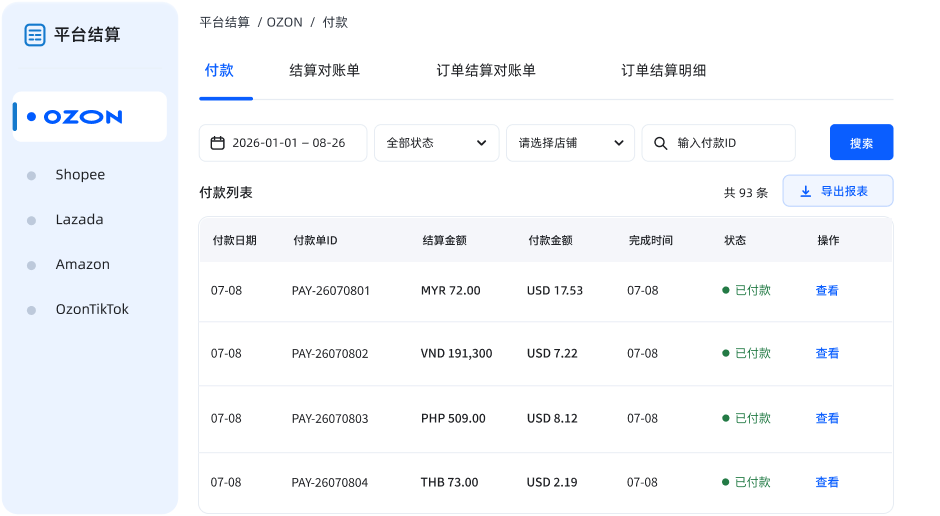
Task: Click payment ID PAY-26070804
Action: [x=330, y=482]
